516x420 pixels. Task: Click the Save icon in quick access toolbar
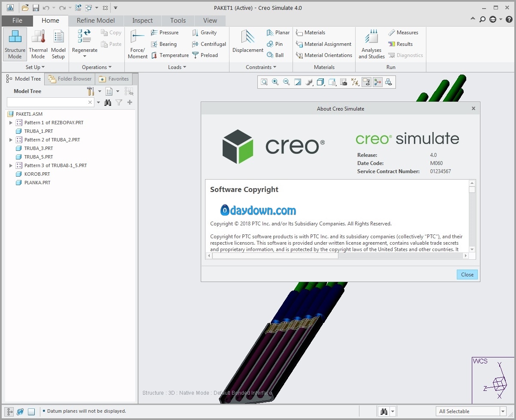(x=36, y=8)
